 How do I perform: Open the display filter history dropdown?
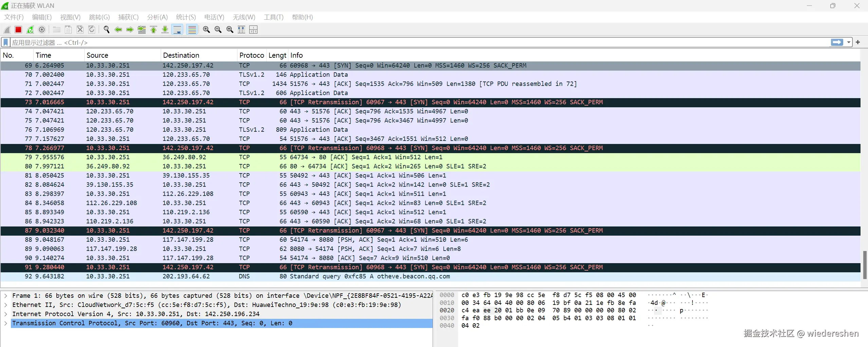849,42
